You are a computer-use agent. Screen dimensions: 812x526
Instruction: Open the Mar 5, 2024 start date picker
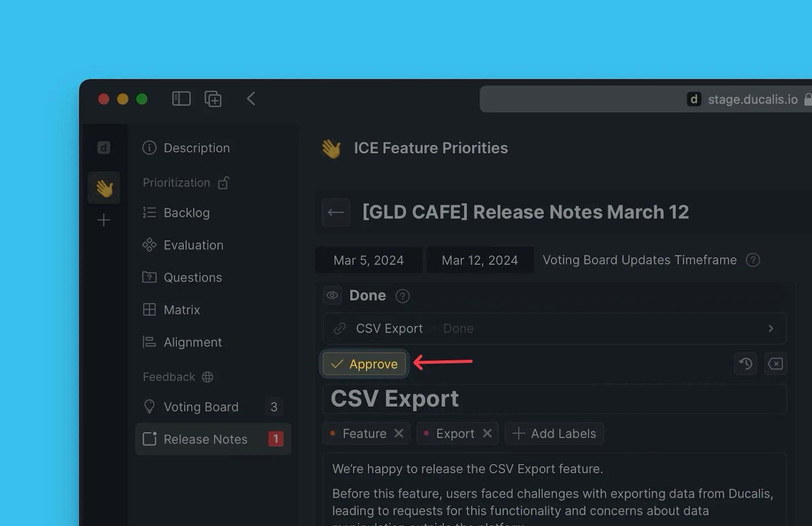click(x=368, y=260)
